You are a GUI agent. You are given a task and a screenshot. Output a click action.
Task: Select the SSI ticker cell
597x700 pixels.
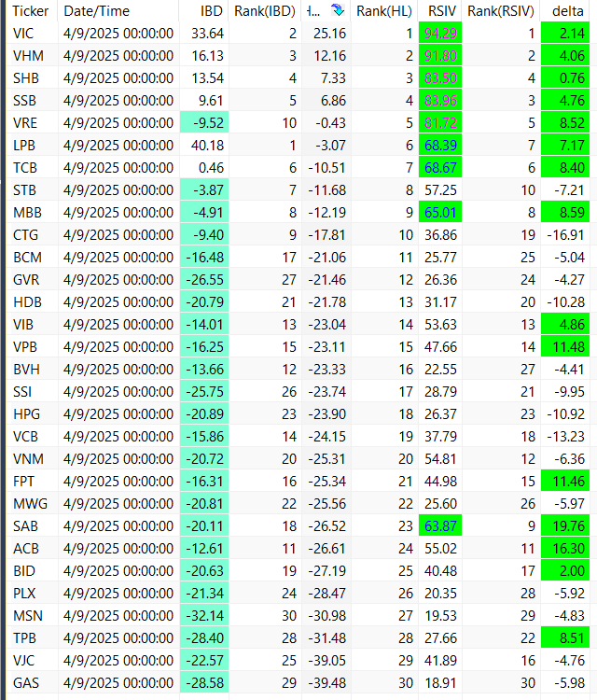click(x=32, y=391)
